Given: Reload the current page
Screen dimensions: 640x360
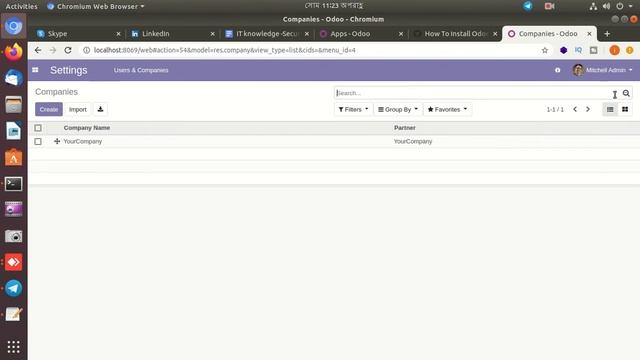Looking at the screenshot, I should coord(68,50).
